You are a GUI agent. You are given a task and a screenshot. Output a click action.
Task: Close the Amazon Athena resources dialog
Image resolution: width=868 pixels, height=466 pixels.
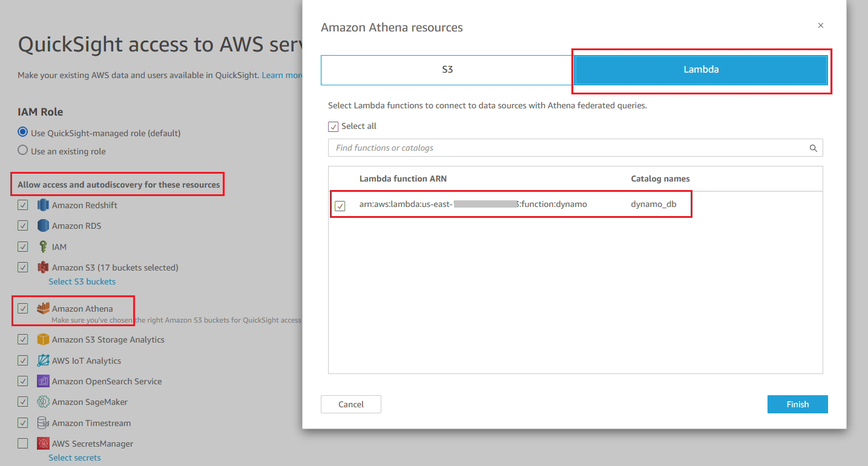821,25
